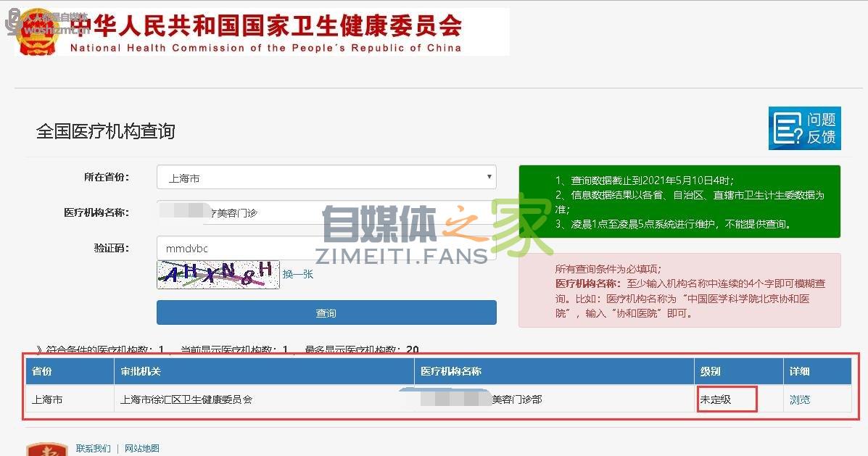Focus the 医疗机构名称 input field
Screen dimensions: 868x456
[x=326, y=213]
